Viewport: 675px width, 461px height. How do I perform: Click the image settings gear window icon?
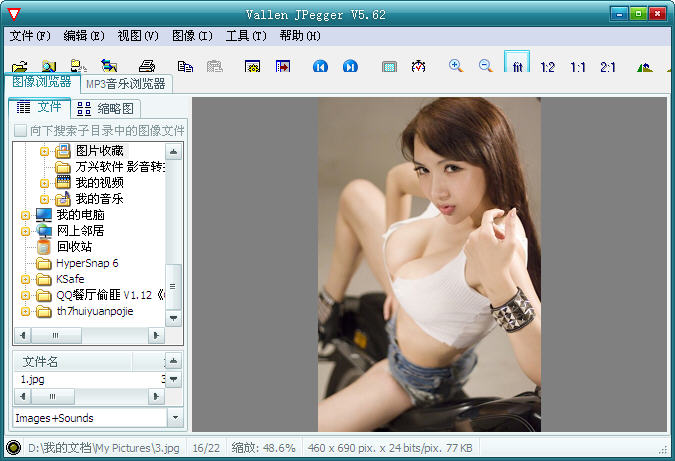[252, 66]
